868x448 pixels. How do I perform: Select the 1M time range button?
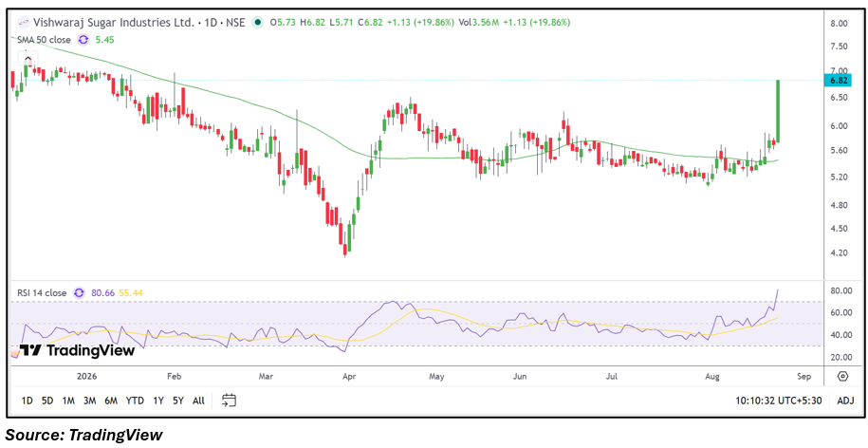[68, 401]
